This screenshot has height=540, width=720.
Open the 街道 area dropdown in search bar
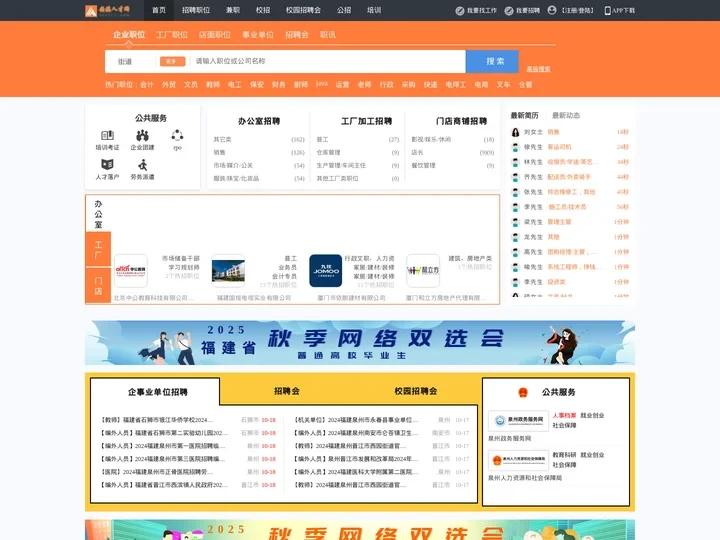125,62
